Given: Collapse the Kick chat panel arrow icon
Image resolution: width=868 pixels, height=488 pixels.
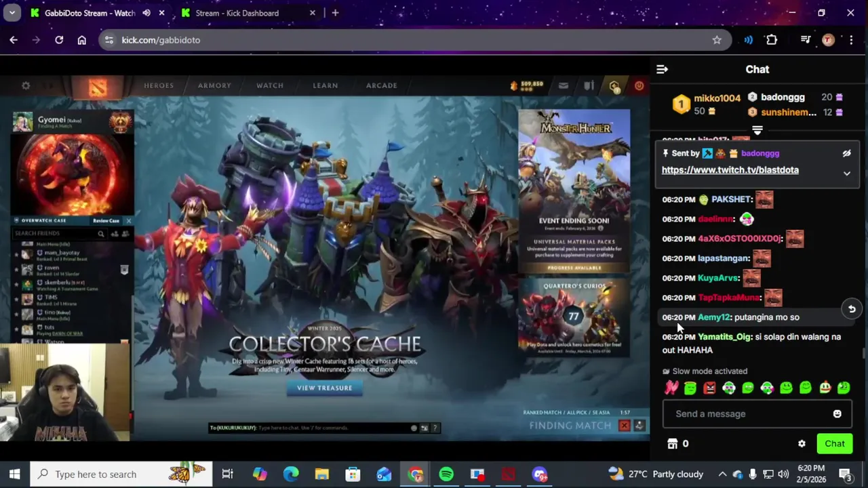Looking at the screenshot, I should [x=662, y=69].
